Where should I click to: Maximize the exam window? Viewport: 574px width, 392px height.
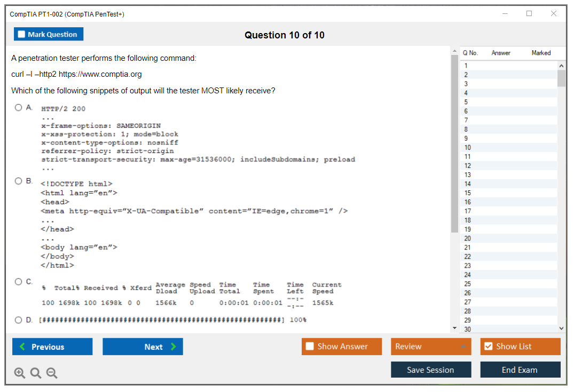coord(529,14)
